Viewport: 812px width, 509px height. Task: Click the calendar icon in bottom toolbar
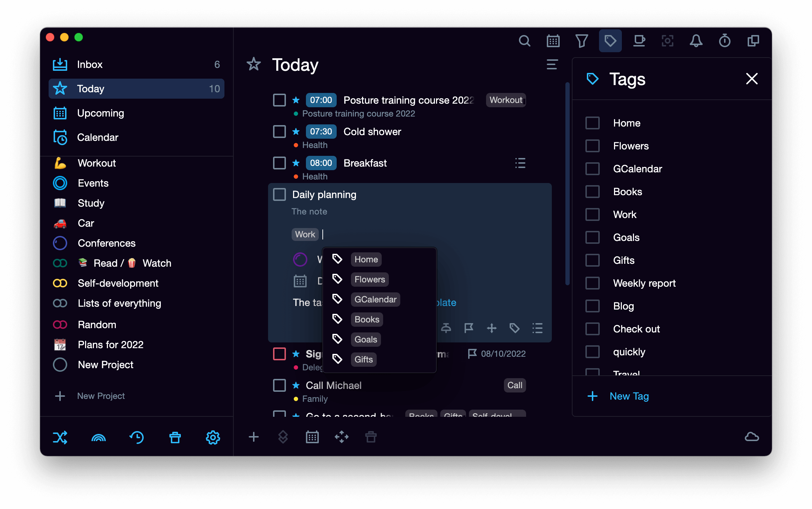[312, 437]
